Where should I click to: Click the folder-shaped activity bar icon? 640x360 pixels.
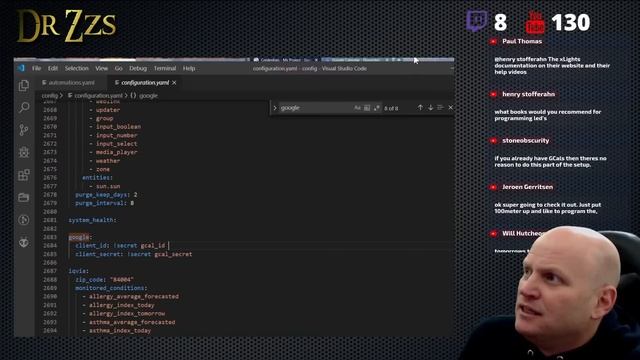(24, 197)
